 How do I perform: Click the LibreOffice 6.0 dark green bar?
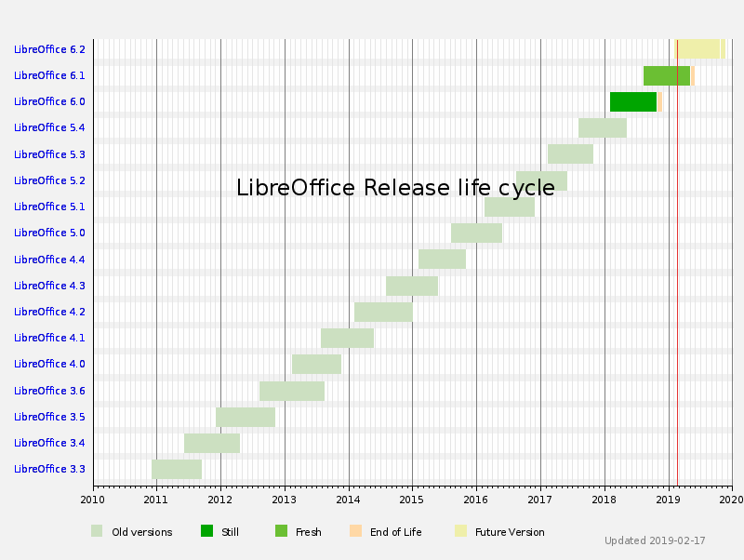tap(632, 101)
